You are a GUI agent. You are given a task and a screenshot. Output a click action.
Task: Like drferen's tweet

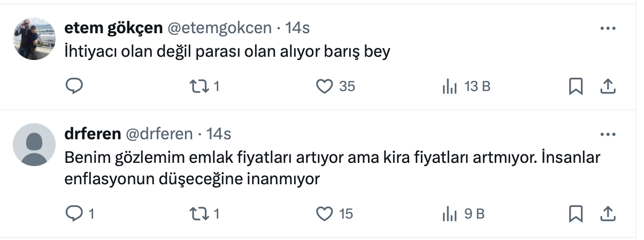click(x=325, y=214)
